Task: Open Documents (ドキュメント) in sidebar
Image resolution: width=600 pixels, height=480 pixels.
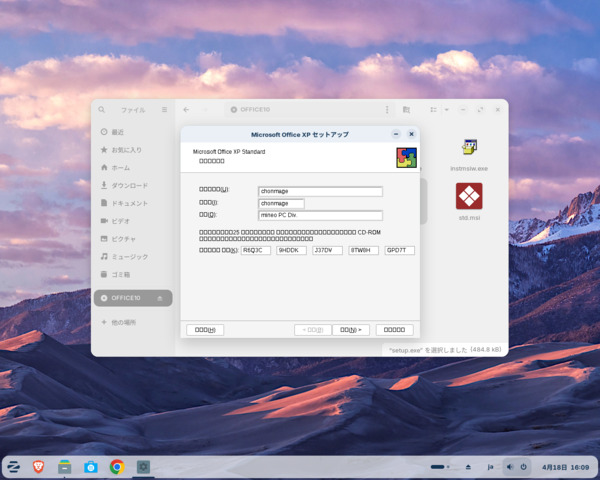Action: 133,203
